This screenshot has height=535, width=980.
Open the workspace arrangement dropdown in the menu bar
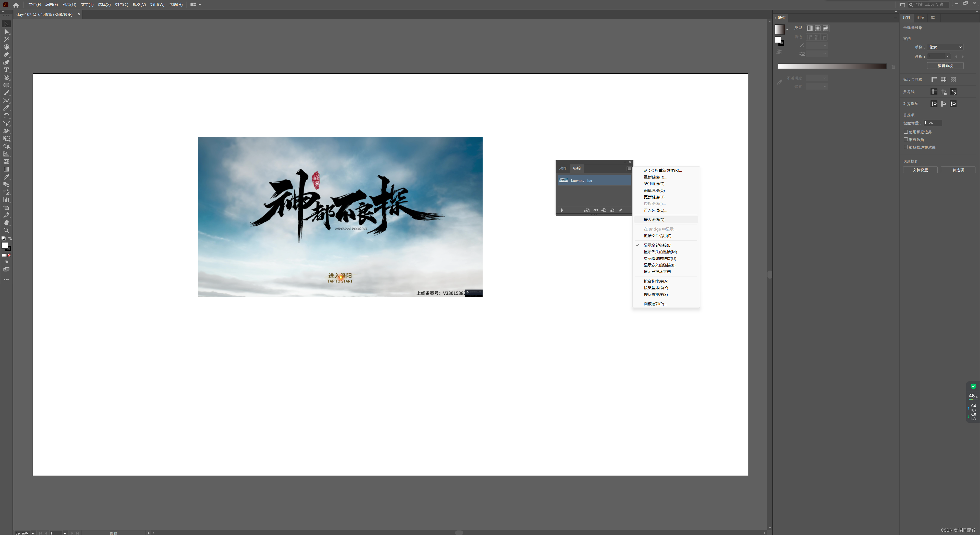point(195,5)
